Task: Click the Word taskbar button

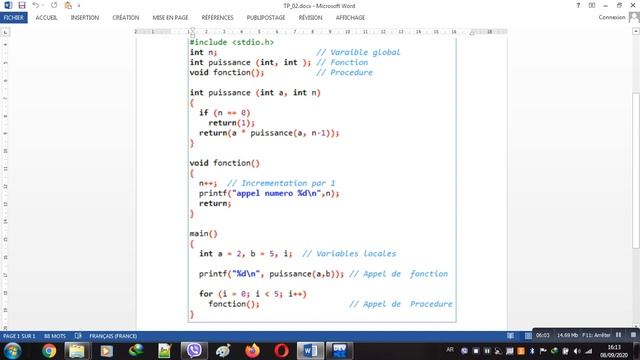Action: click(x=311, y=351)
